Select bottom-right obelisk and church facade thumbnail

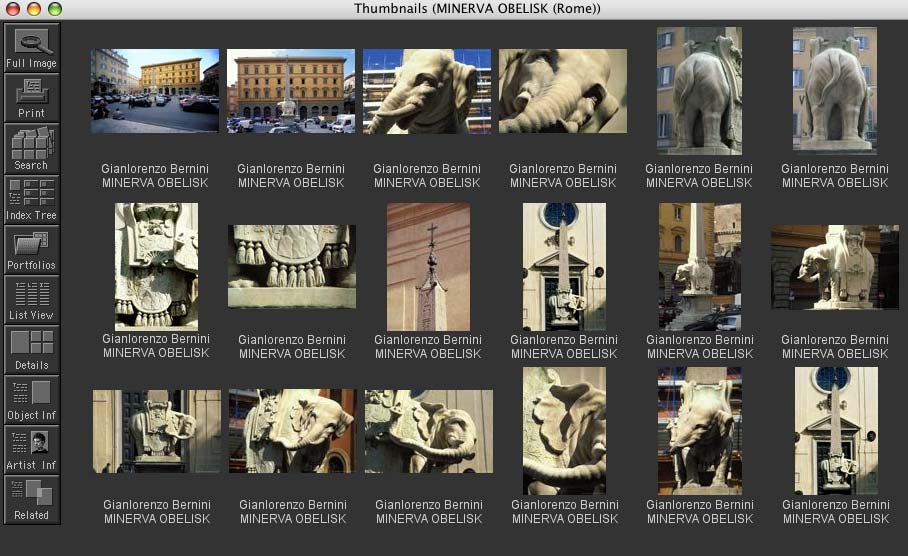click(x=836, y=431)
